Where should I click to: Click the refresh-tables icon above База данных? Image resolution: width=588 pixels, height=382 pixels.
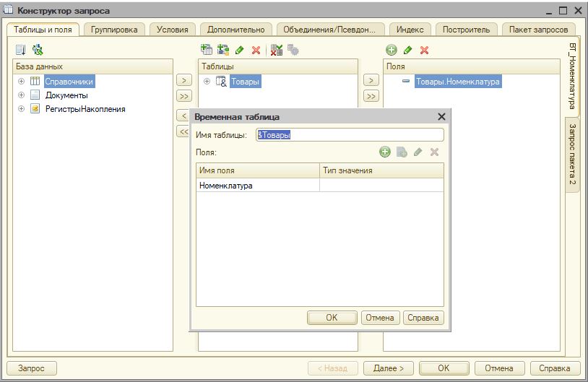pyautogui.click(x=38, y=50)
